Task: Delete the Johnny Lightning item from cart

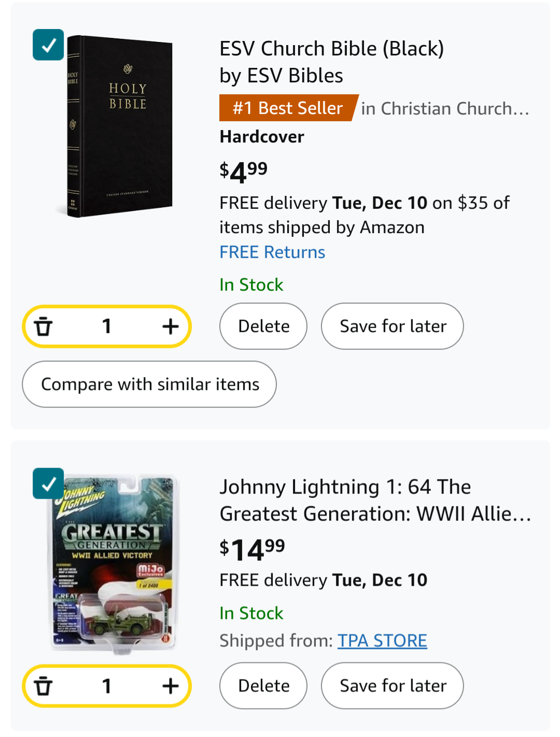Action: 263,686
